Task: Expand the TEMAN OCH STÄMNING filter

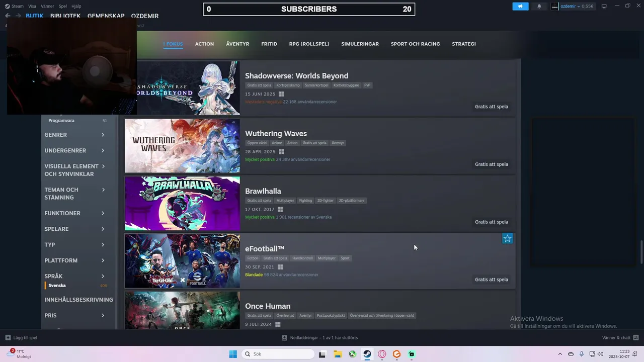Action: 75,194
